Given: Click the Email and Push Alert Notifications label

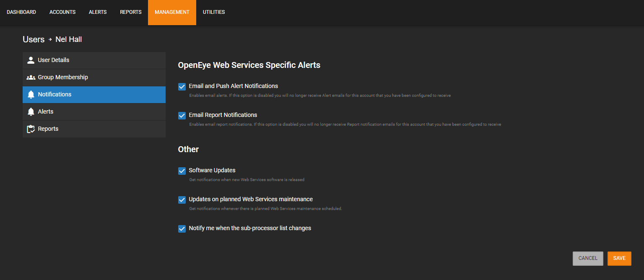Looking at the screenshot, I should [x=234, y=86].
